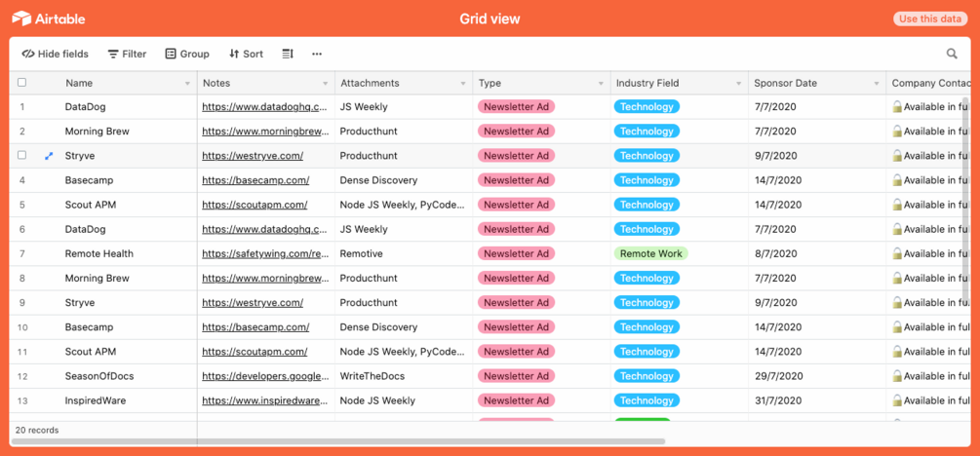Click the green Remote Work tag
The height and width of the screenshot is (456, 980).
650,253
